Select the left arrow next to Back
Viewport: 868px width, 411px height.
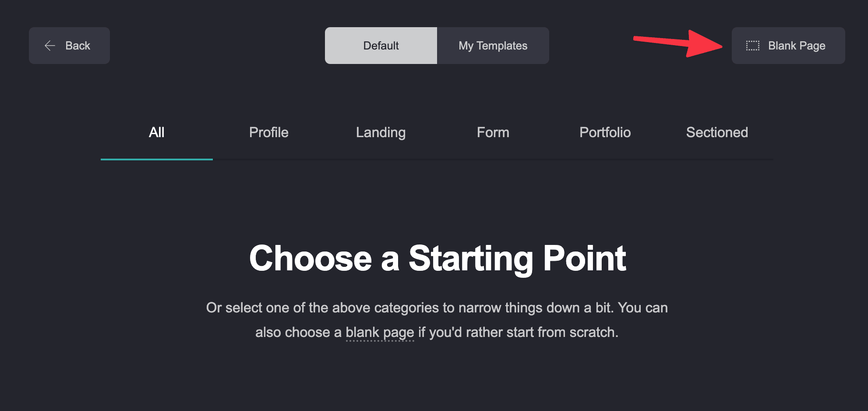coord(49,45)
